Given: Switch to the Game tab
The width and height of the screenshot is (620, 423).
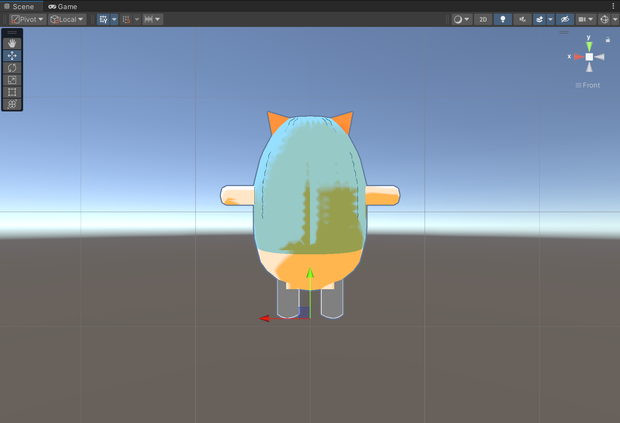Looking at the screenshot, I should coord(62,7).
